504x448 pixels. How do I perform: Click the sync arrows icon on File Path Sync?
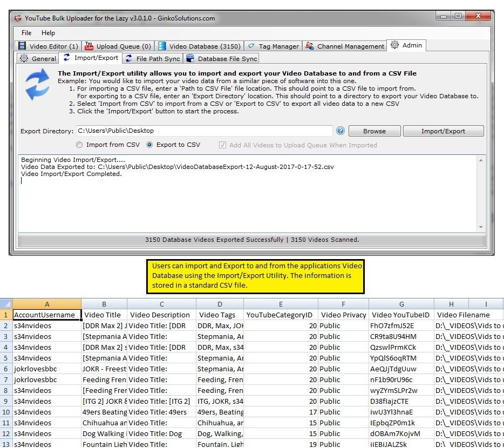129,58
